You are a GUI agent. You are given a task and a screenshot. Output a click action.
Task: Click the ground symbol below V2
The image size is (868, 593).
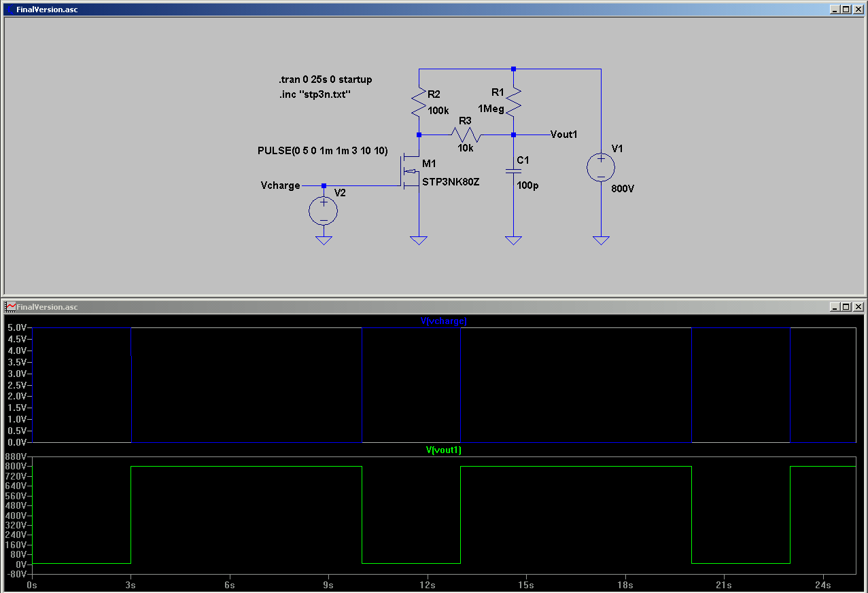324,240
